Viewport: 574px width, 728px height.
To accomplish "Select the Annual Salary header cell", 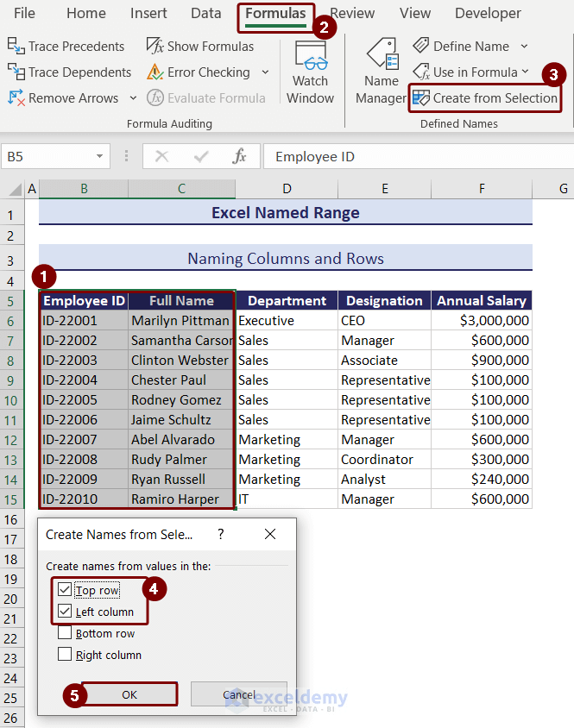I will (x=482, y=301).
